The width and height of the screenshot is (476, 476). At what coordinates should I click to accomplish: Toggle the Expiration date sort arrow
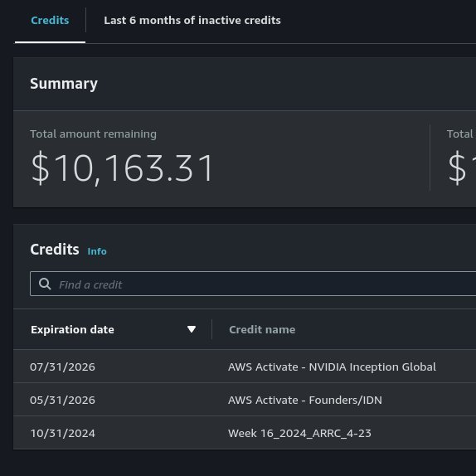tap(192, 329)
